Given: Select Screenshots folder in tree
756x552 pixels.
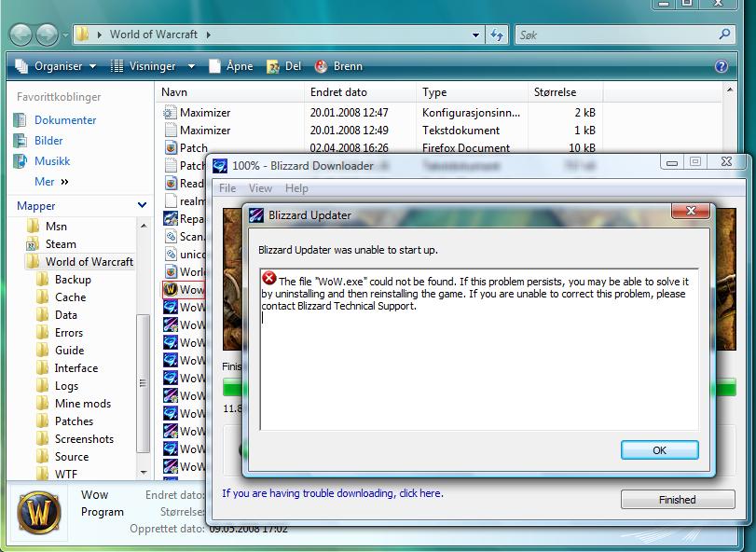Looking at the screenshot, I should (x=85, y=439).
